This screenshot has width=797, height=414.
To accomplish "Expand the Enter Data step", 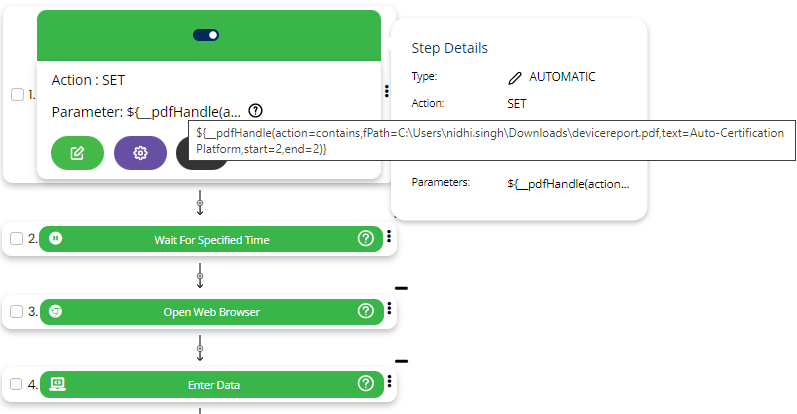I will tap(211, 384).
